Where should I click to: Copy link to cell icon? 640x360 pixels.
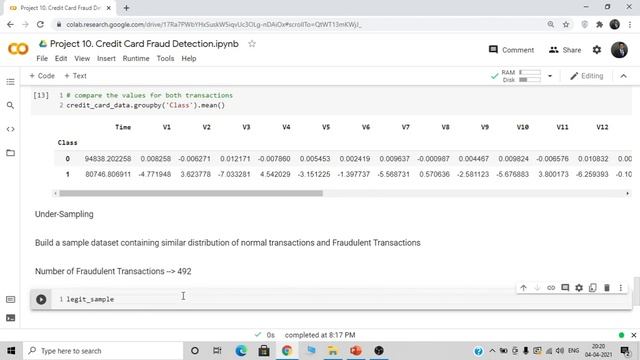(x=551, y=288)
